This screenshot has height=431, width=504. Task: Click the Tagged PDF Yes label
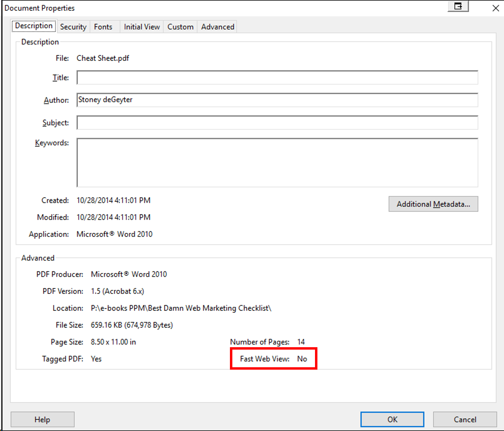pyautogui.click(x=96, y=359)
